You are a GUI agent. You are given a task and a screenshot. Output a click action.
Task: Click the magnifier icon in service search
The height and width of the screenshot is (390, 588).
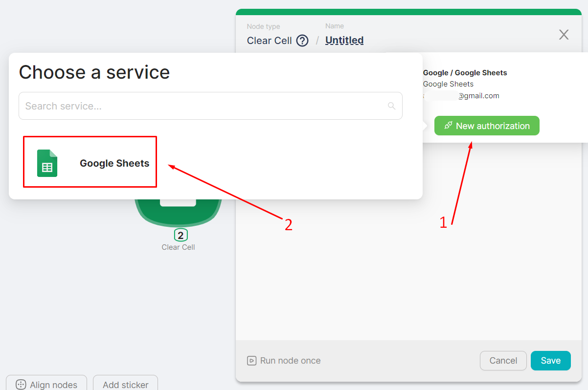pyautogui.click(x=391, y=106)
